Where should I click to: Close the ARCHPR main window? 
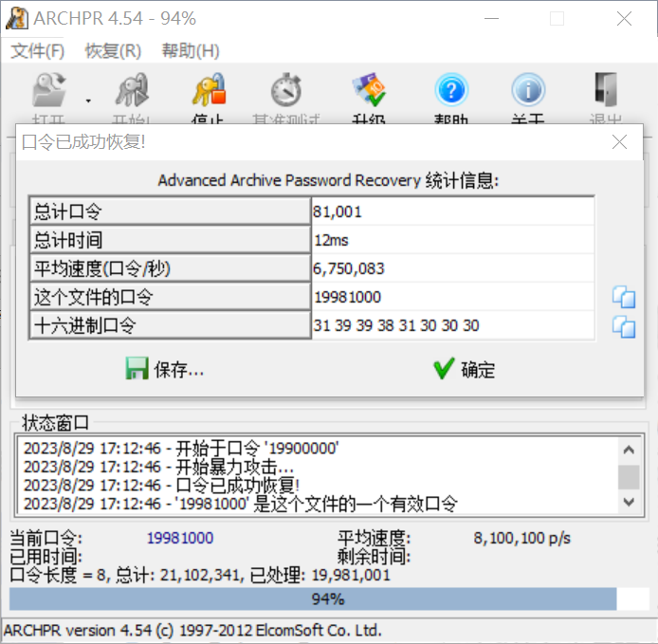coord(624,18)
